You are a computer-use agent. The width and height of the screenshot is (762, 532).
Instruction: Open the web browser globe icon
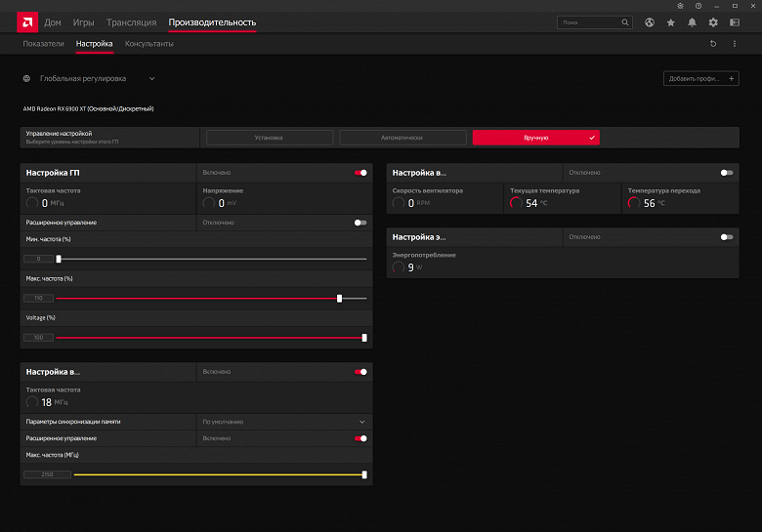(x=650, y=22)
